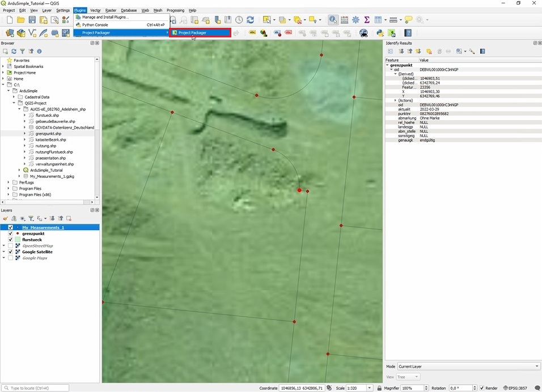This screenshot has width=542, height=392.
Task: Click the Temporal Controller clock icon
Action: point(239,20)
